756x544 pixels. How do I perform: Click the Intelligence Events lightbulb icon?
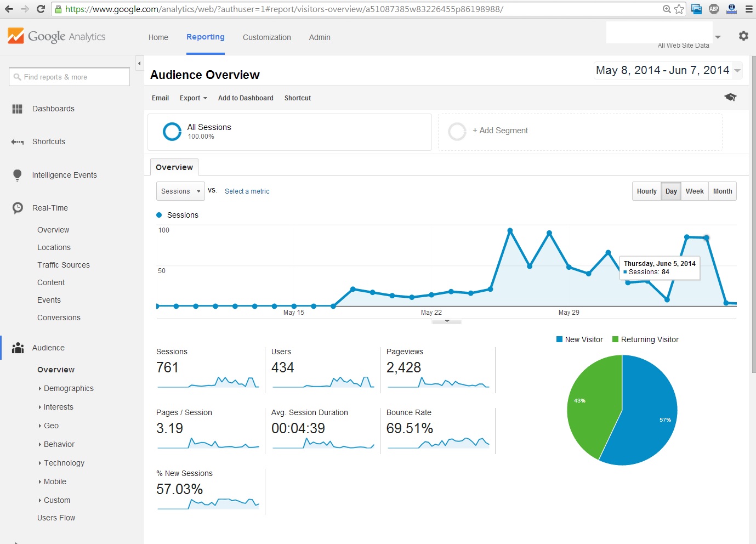[x=18, y=175]
